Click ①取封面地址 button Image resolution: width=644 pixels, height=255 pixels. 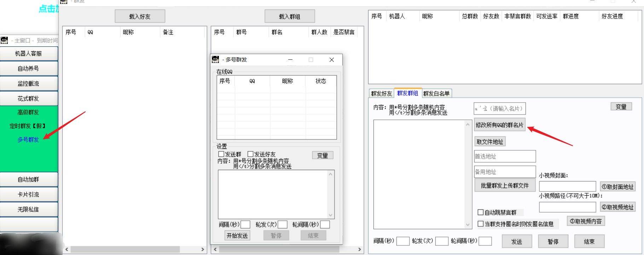tap(618, 186)
